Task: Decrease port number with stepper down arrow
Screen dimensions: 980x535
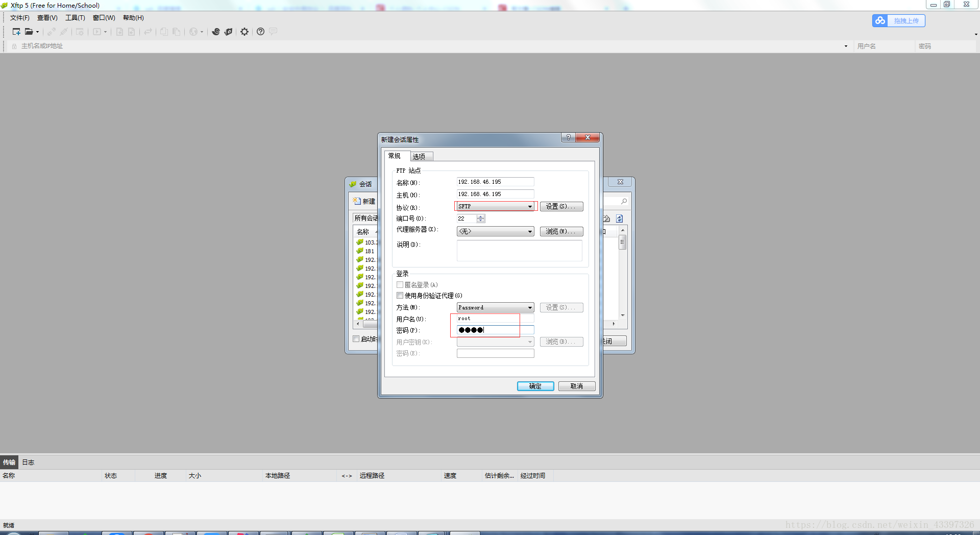Action: (x=480, y=221)
